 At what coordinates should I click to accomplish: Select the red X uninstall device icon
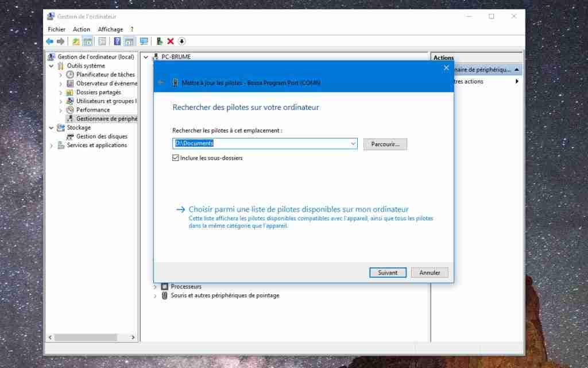(x=169, y=41)
